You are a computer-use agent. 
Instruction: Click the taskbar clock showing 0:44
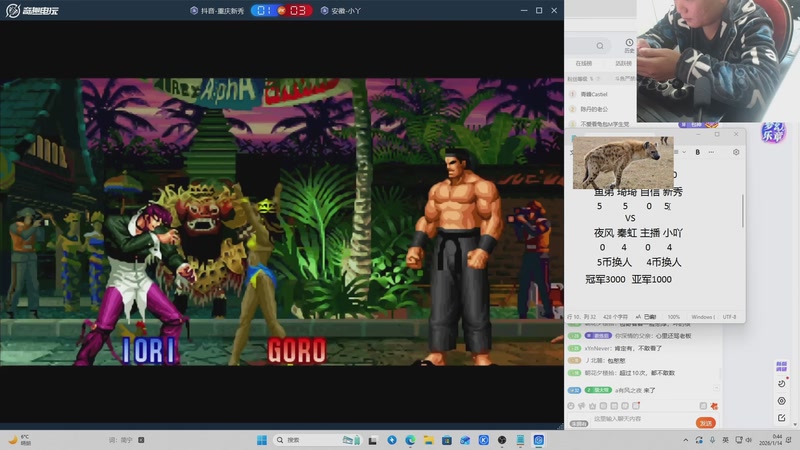770,440
